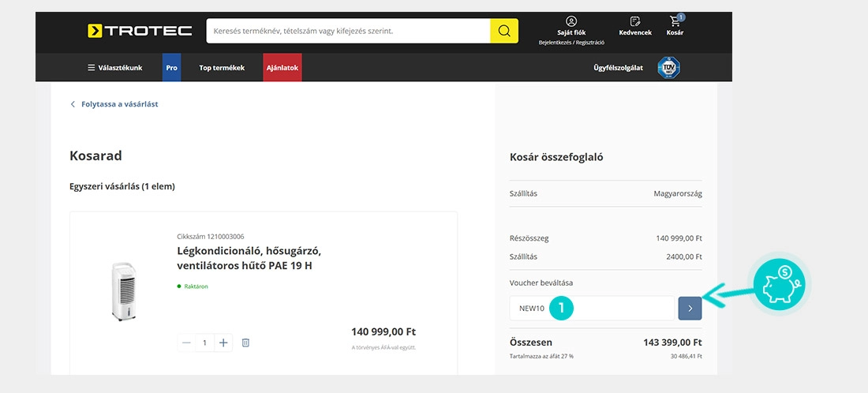868x393 pixels.
Task: Click Folytassa a vásárlást back link
Action: tap(114, 104)
